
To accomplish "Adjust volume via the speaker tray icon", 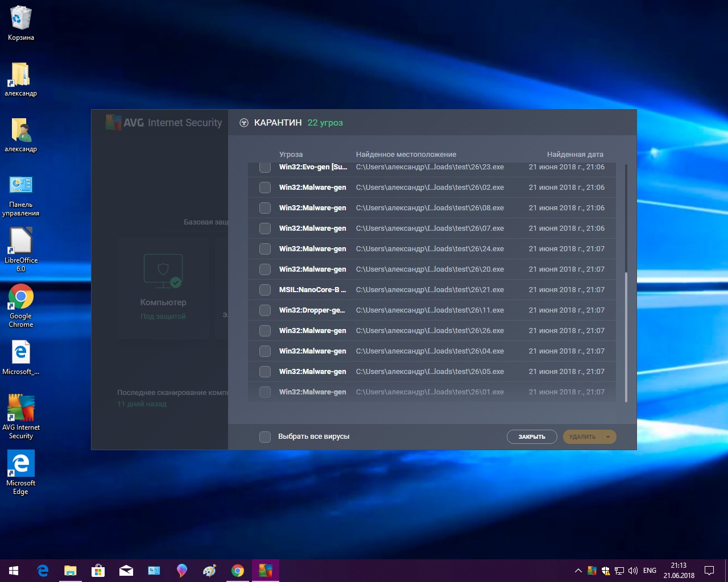I will pos(632,570).
